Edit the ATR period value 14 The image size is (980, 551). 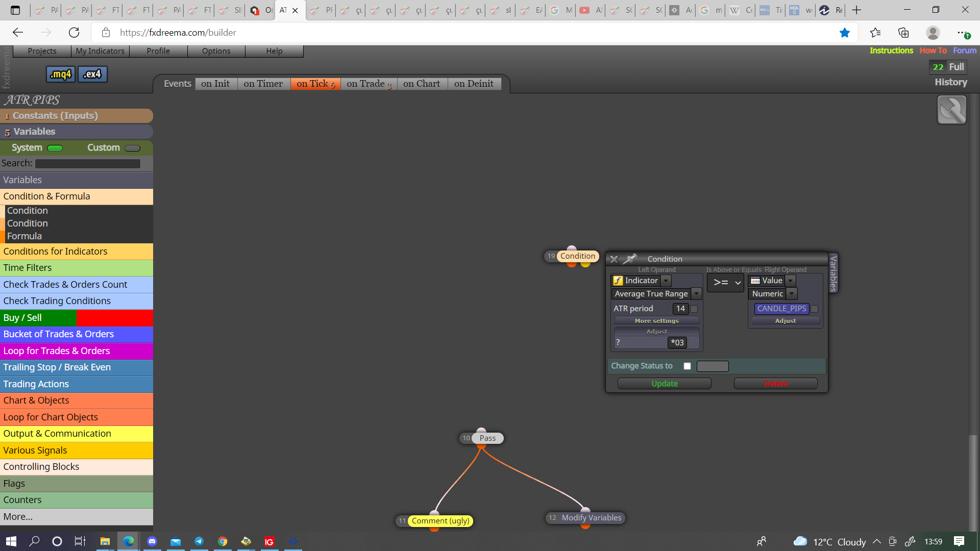pos(680,309)
